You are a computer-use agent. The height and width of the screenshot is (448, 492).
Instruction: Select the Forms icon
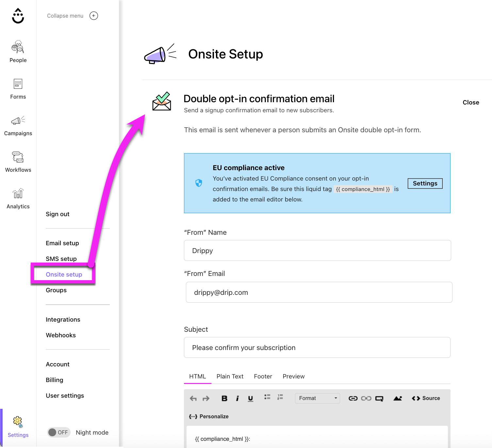(x=18, y=85)
